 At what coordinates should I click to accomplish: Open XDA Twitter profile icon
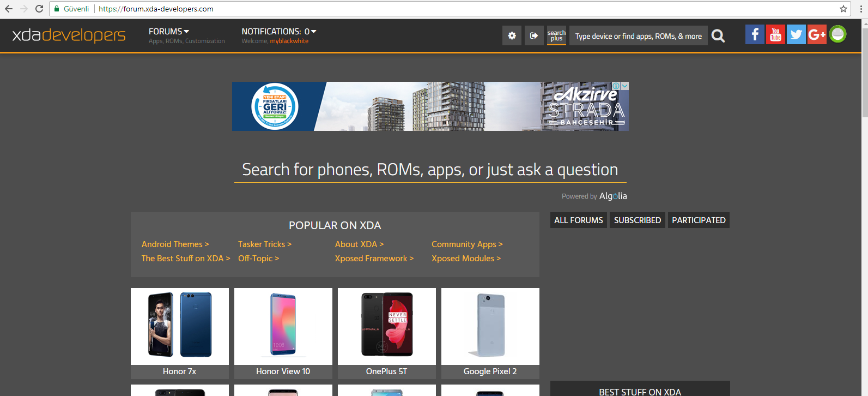tap(796, 34)
